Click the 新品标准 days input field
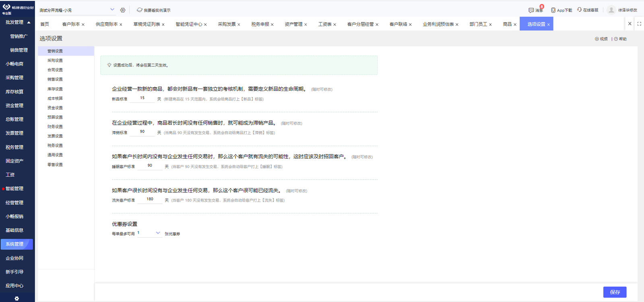 pyautogui.click(x=142, y=98)
